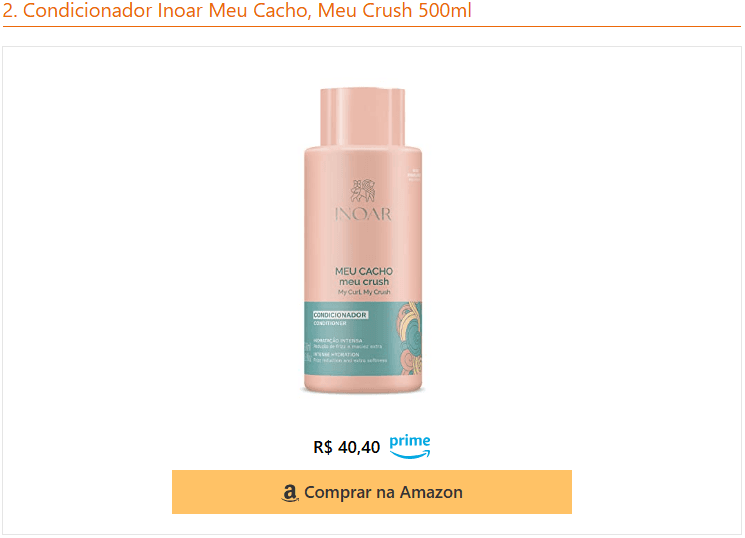Click the word Amazon in the buy button
This screenshot has height=538, width=745.
pos(431,492)
